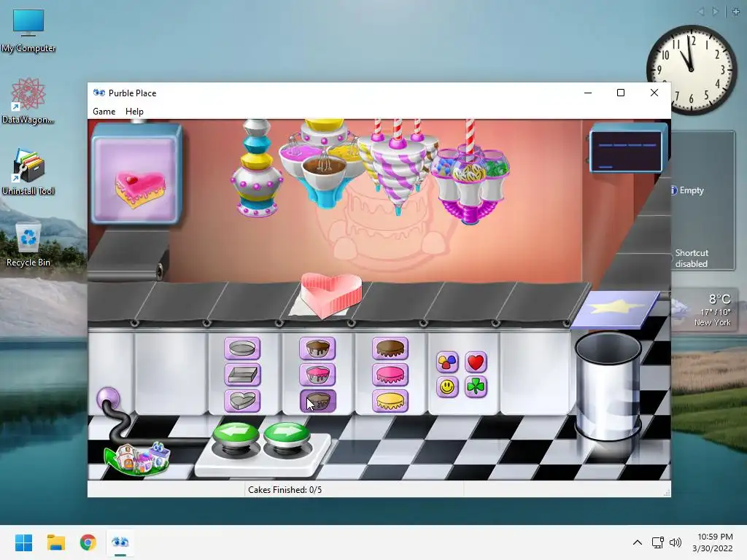Open the Windows Start menu

click(23, 542)
